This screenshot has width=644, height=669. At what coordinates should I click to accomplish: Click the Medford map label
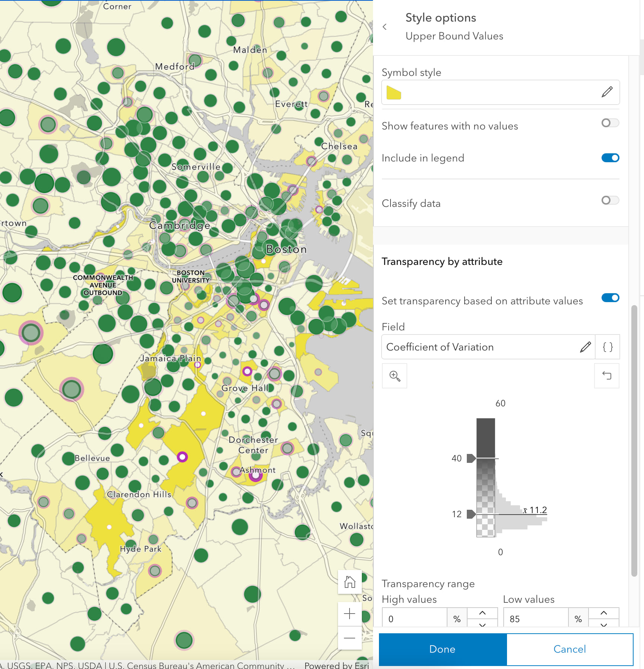click(x=175, y=67)
